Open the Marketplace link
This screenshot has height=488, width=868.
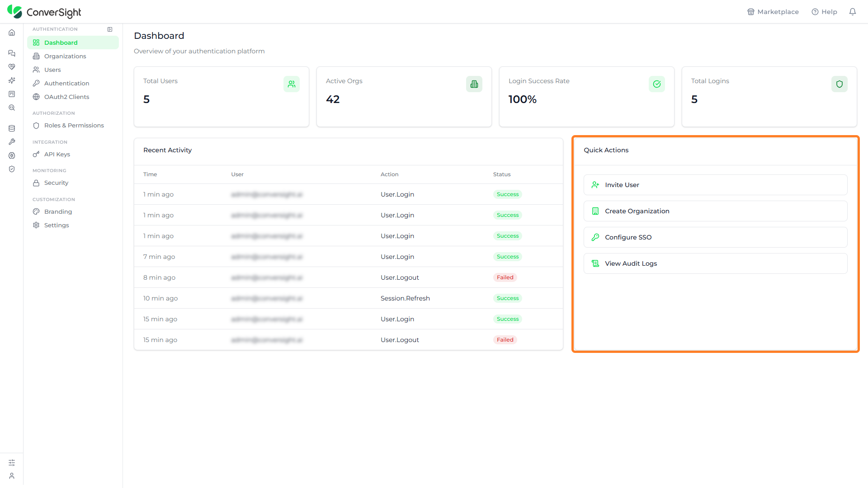[x=773, y=12]
